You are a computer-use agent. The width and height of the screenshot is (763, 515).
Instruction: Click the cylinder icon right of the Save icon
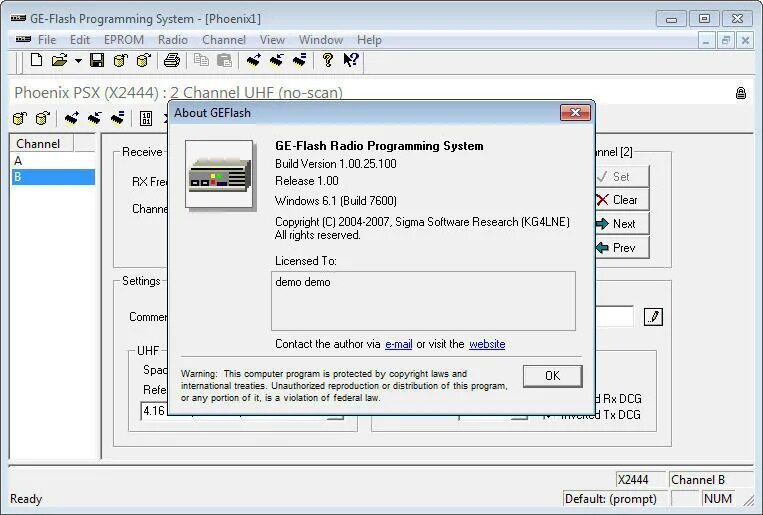point(120,60)
